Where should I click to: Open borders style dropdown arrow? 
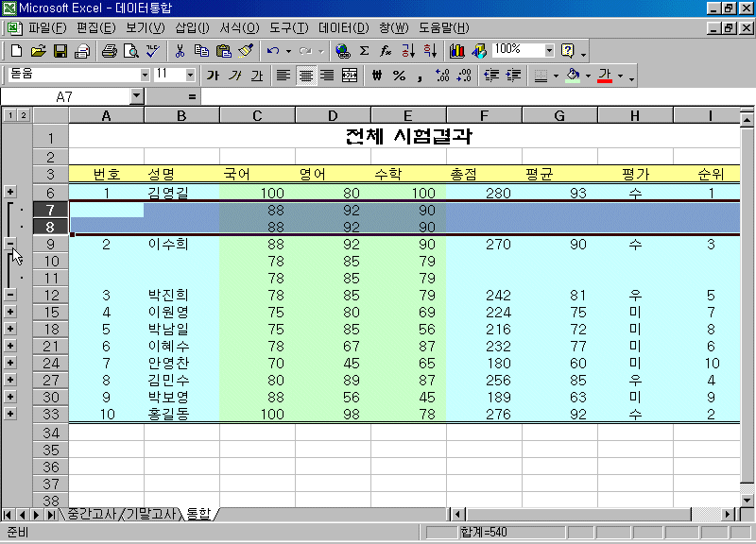tap(556, 76)
